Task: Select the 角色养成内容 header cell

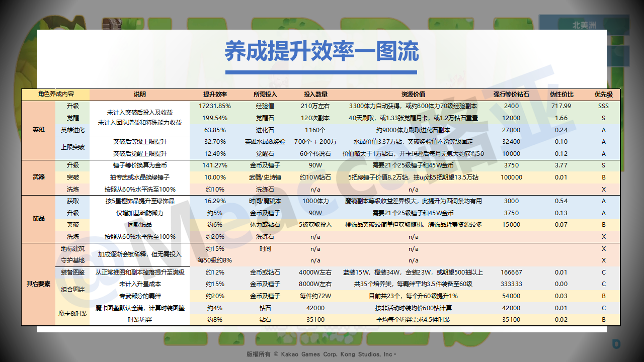Action: (x=55, y=94)
